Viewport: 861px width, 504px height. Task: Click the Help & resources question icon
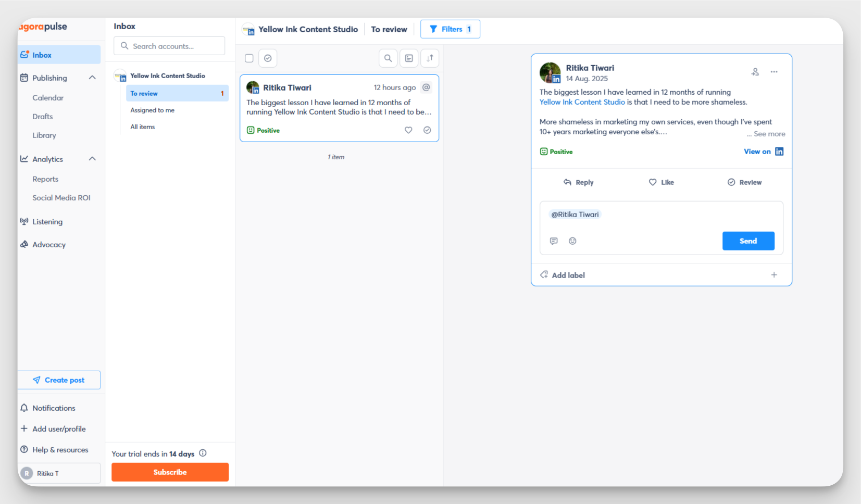click(24, 449)
